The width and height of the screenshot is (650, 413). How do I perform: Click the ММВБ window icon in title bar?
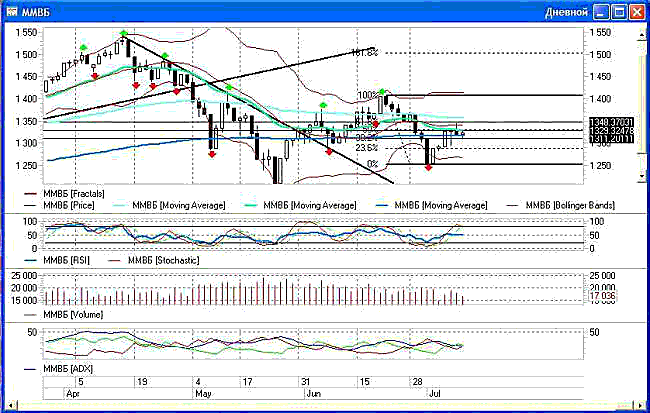[x=12, y=12]
